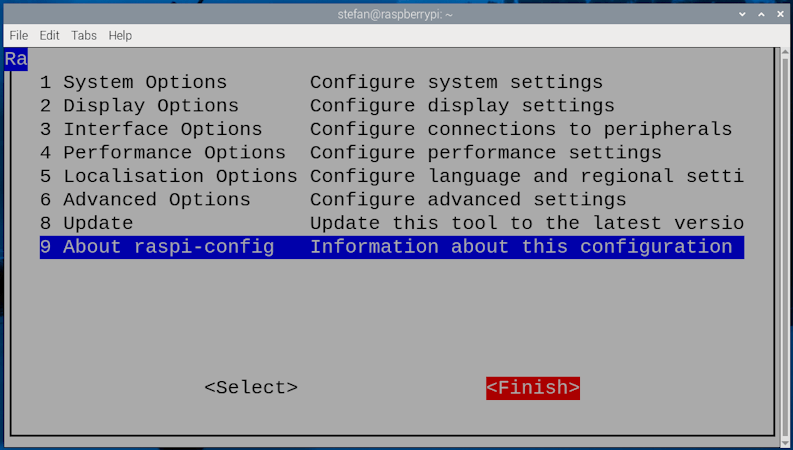The width and height of the screenshot is (793, 450).
Task: Click the scrollbar up arrow
Action: click(x=785, y=52)
